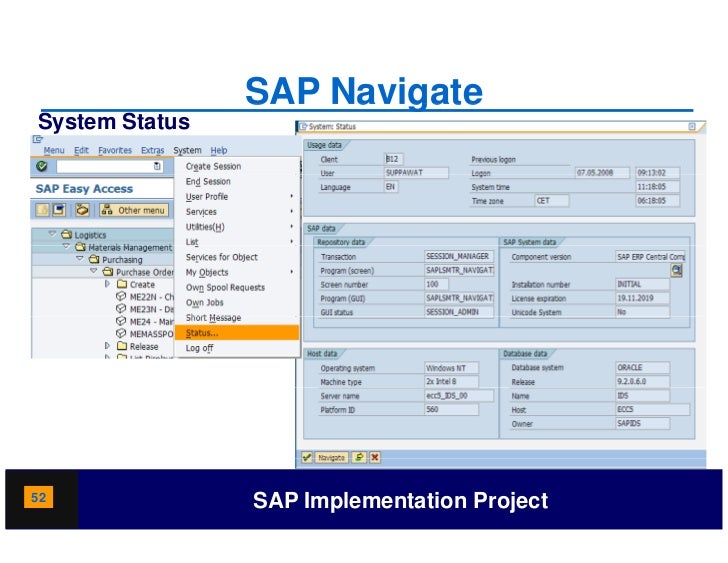Click the Screen number field 100
This screenshot has width=728, height=563.
coord(436,284)
